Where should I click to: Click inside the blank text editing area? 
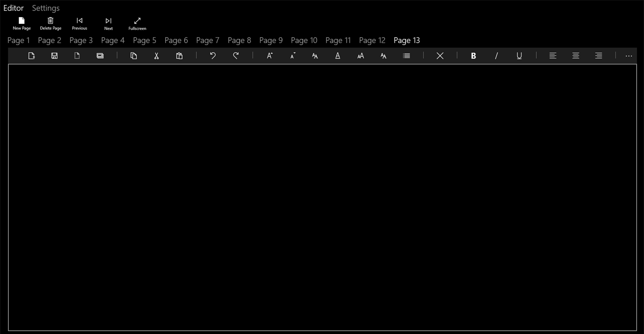[322, 198]
